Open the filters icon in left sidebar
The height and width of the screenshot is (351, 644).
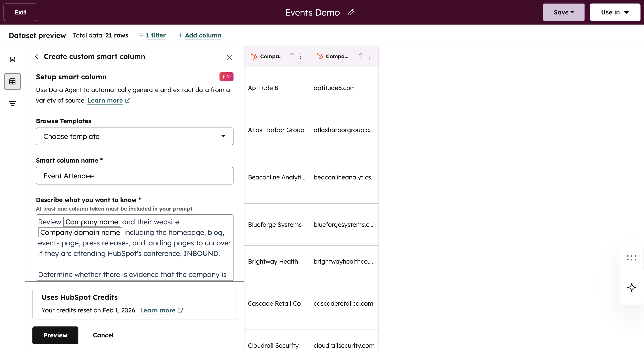[12, 103]
